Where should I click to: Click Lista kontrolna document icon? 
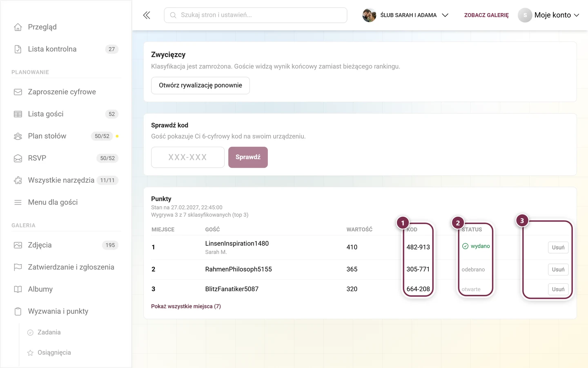pyautogui.click(x=18, y=49)
